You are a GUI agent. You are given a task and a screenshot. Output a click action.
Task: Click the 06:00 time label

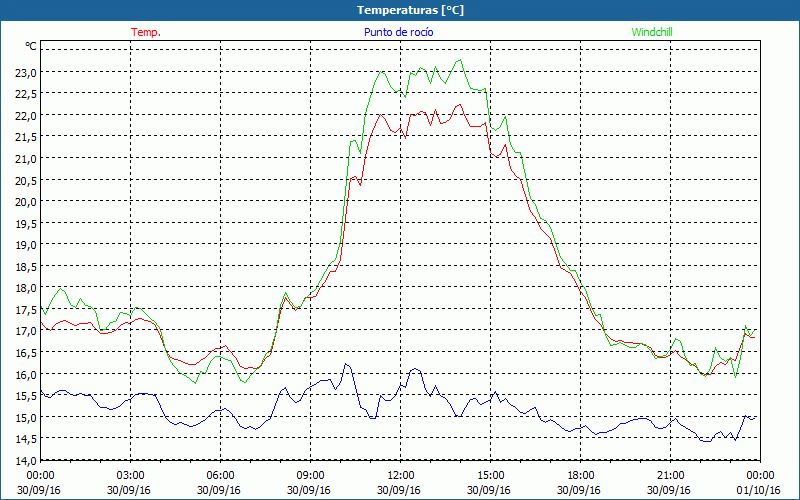(220, 475)
